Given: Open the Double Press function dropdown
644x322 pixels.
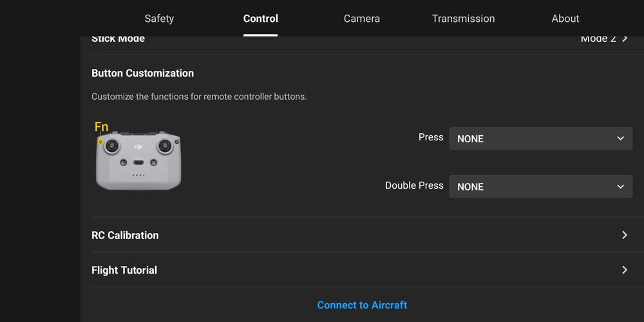Looking at the screenshot, I should pos(540,187).
